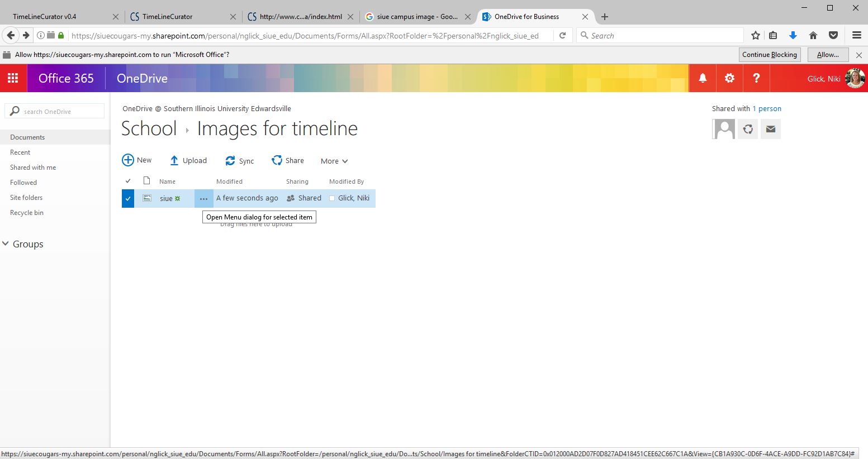Open the 1 person shared link
This screenshot has width=868, height=459.
(x=766, y=109)
